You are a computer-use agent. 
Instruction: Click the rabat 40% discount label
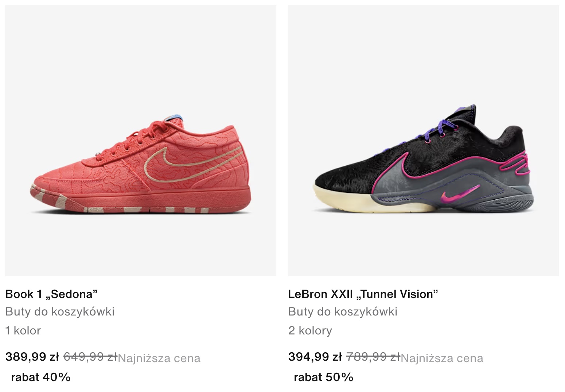41,377
